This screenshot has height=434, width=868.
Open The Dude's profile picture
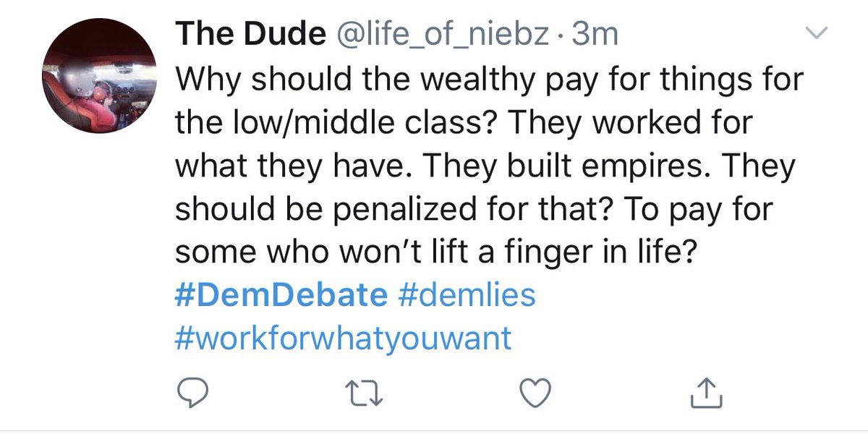pos(101,77)
